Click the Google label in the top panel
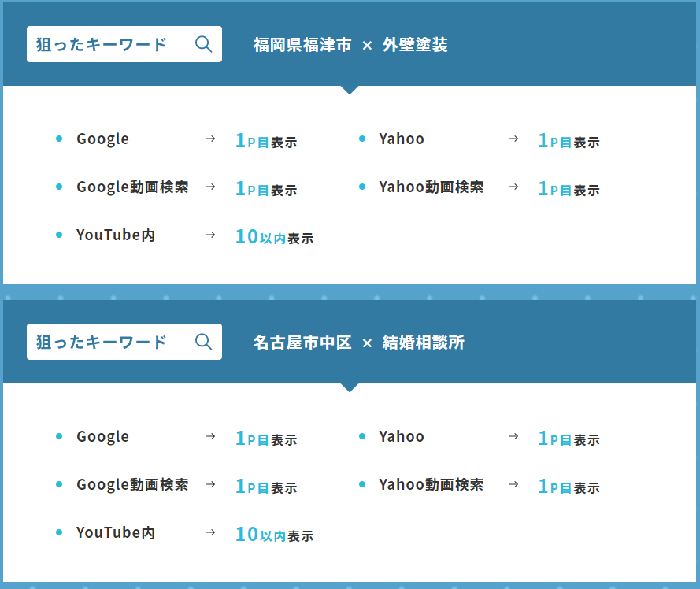This screenshot has width=700, height=589. 102,139
